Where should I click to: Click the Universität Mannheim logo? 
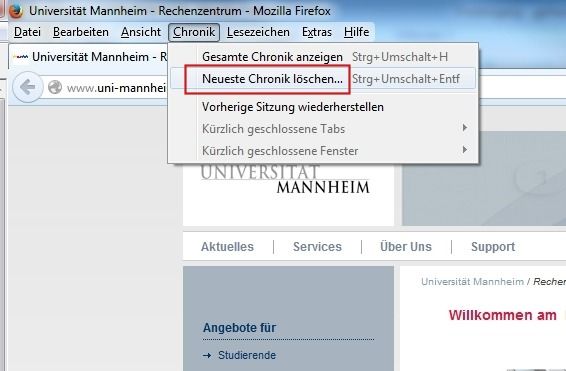(285, 179)
